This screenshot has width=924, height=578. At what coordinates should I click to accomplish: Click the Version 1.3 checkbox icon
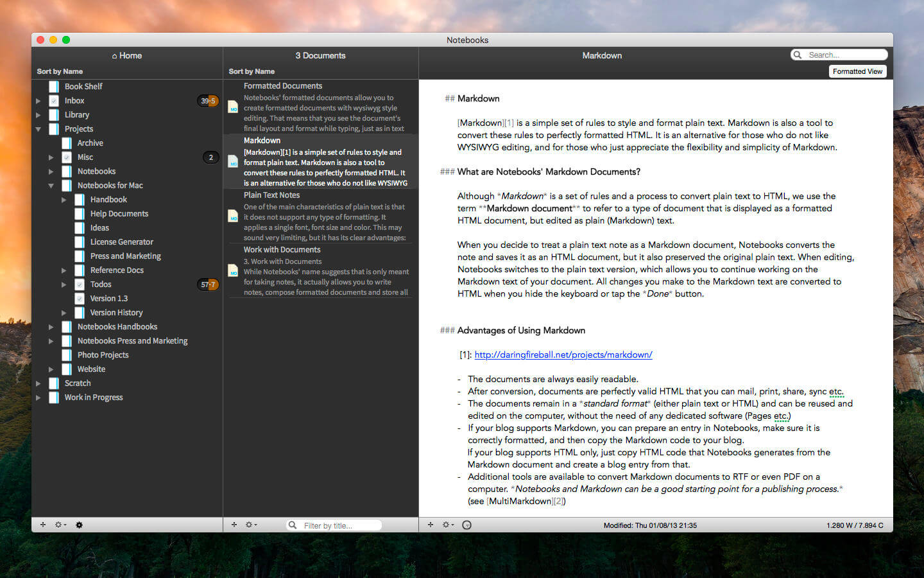click(80, 299)
